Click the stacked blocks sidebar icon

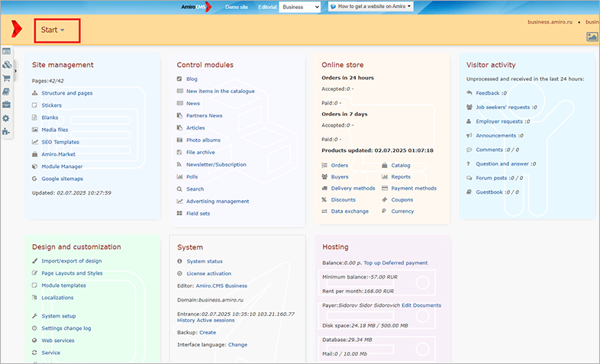7,65
